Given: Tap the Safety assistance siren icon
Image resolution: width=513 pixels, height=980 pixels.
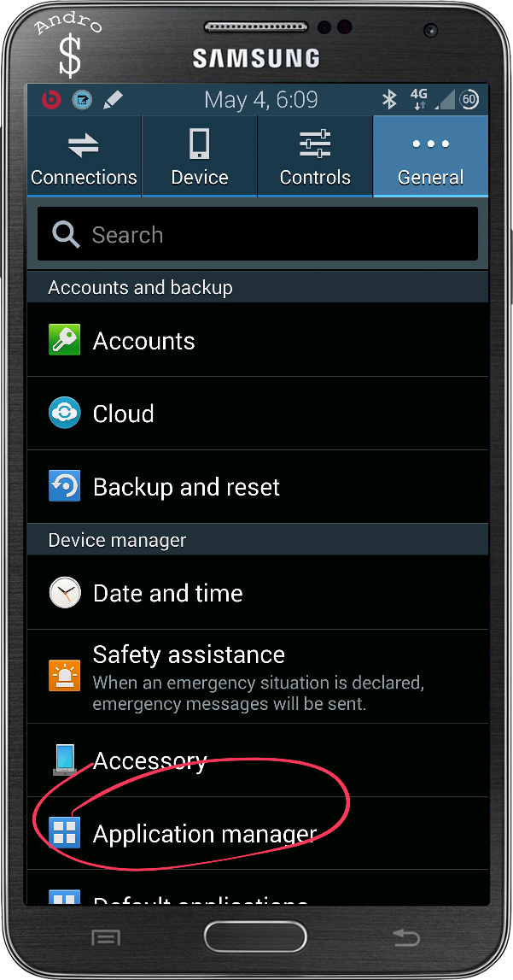Looking at the screenshot, I should 64,676.
